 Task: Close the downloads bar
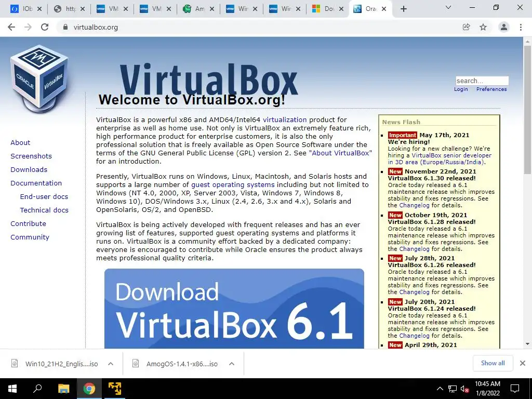click(523, 363)
